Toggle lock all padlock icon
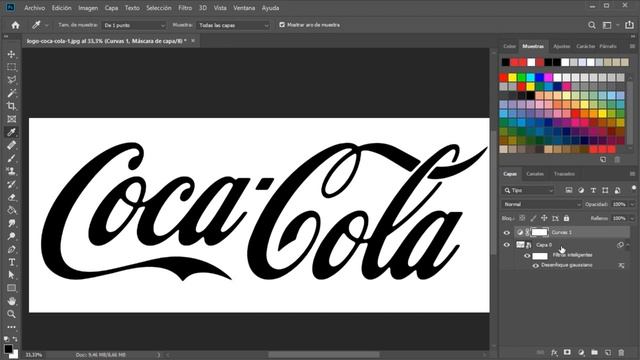 tap(566, 218)
